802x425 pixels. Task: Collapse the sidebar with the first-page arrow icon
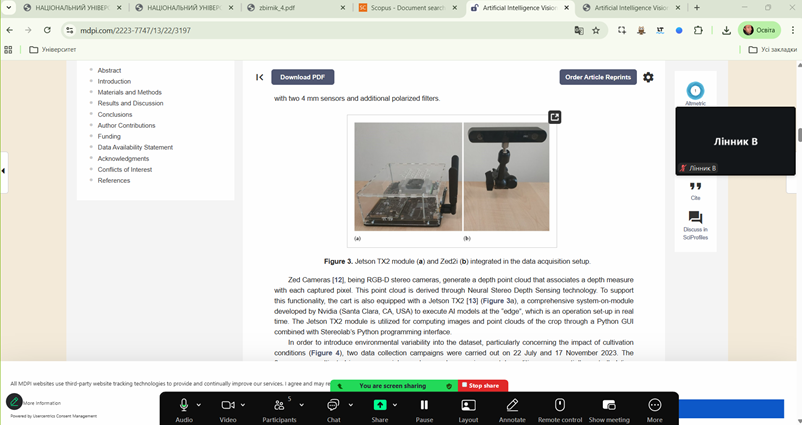(259, 77)
